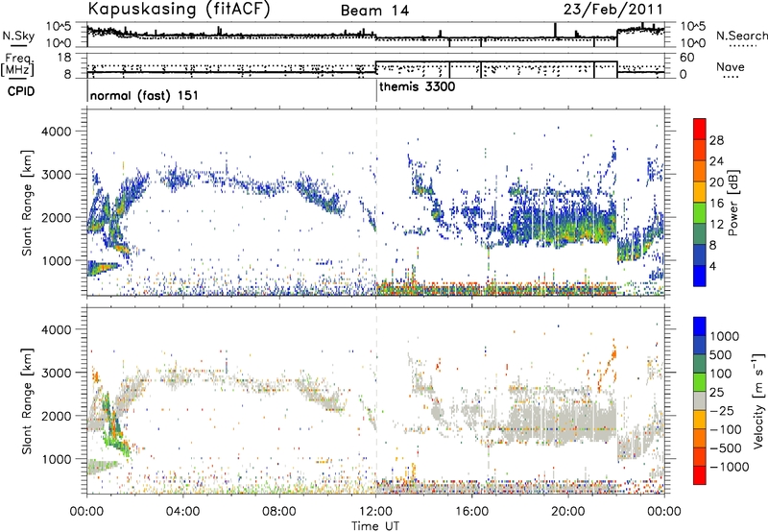Viewport: 768px width, 532px height.
Task: Click the 'Slant Range [km]' label of power panel
Action: 27,203
